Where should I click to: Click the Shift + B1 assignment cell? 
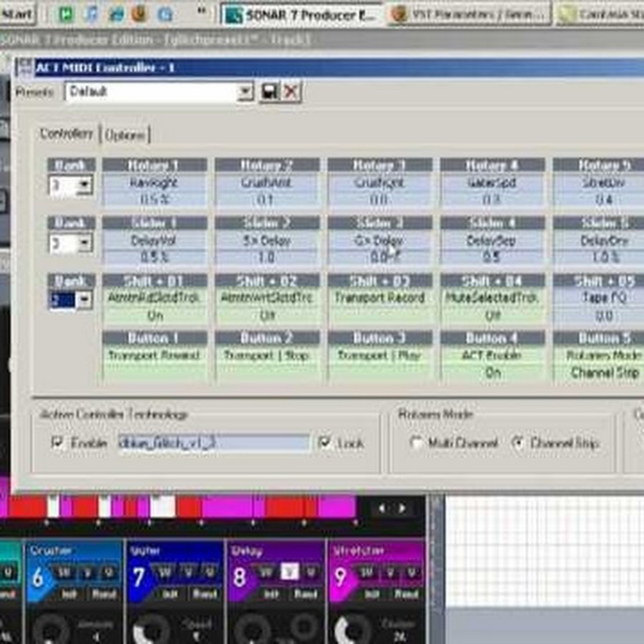(155, 306)
